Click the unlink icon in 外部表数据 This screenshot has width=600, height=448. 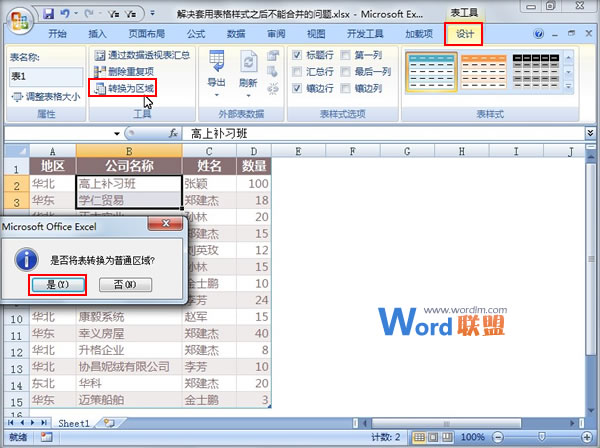pos(273,88)
